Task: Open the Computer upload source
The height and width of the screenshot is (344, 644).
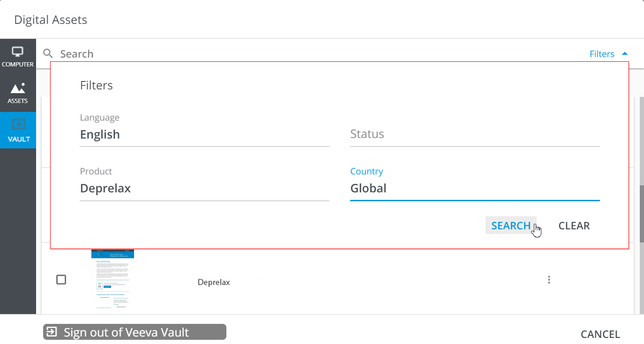Action: [18, 57]
